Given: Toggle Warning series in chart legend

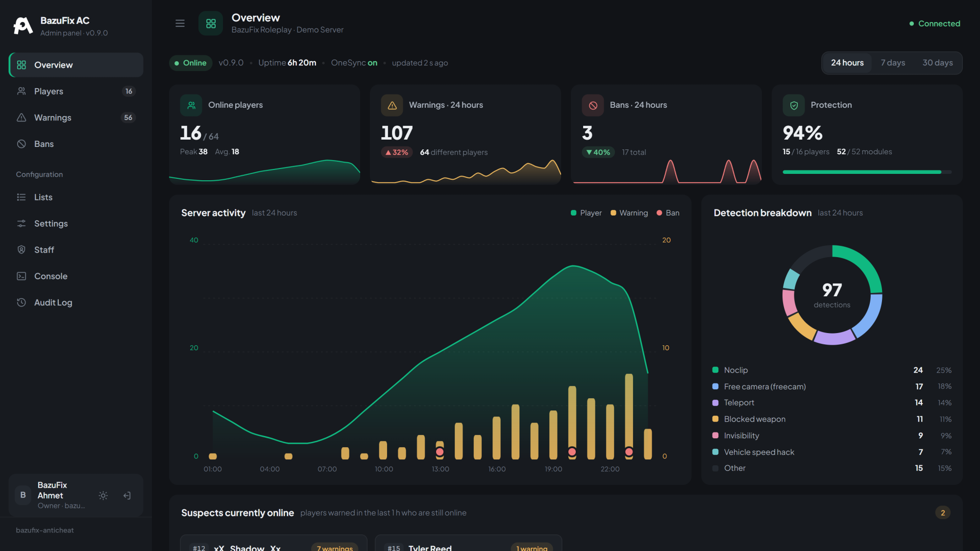Looking at the screenshot, I should coord(629,213).
